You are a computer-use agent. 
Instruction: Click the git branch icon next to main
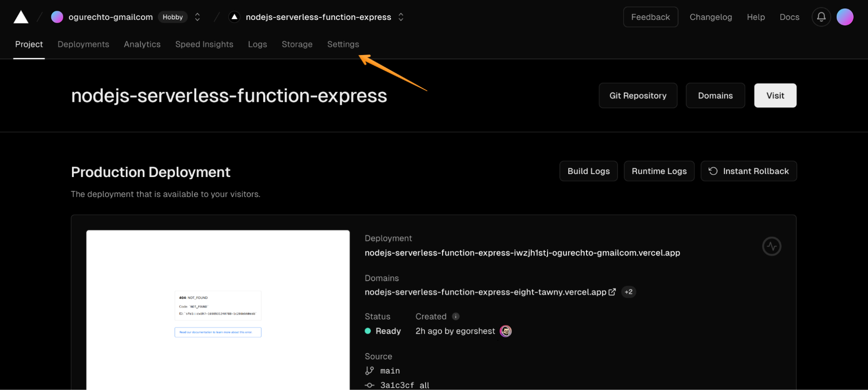coord(370,370)
